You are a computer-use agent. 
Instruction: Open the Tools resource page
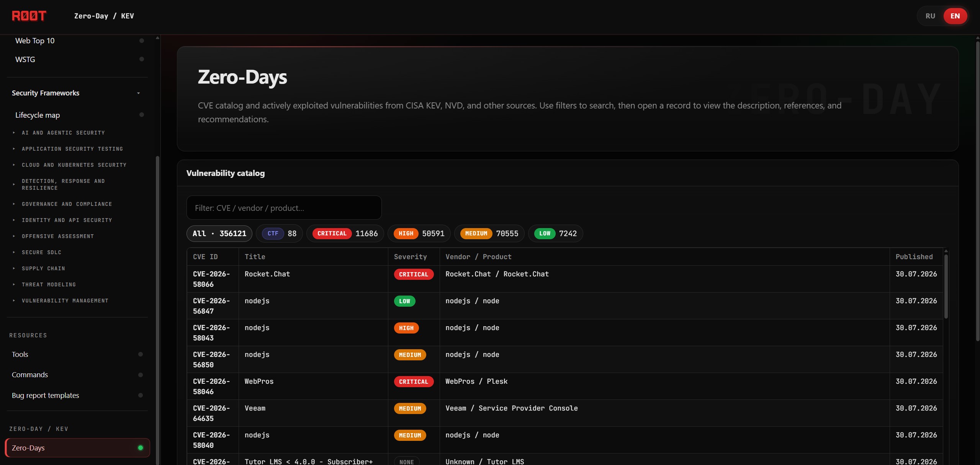point(20,355)
